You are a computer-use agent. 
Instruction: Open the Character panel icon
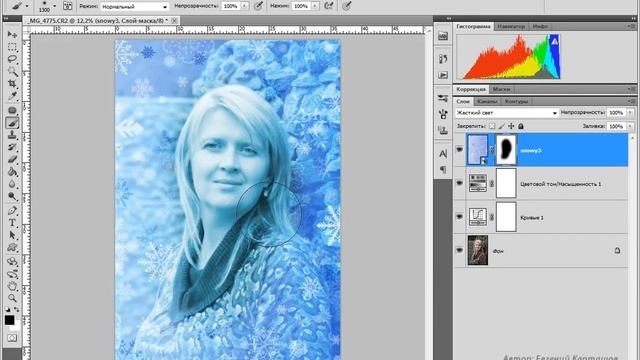point(443,153)
